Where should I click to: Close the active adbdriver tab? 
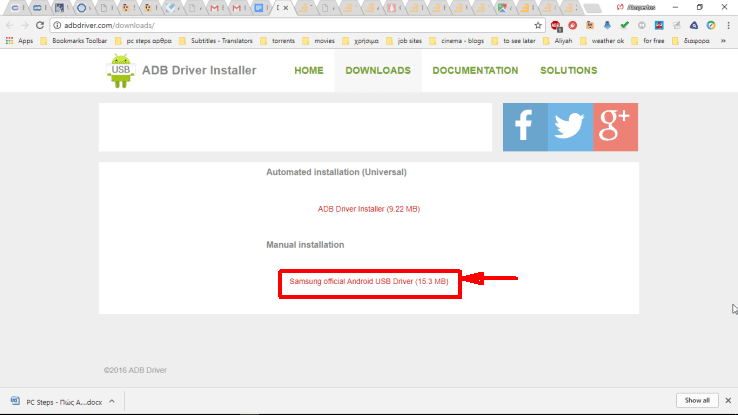286,8
